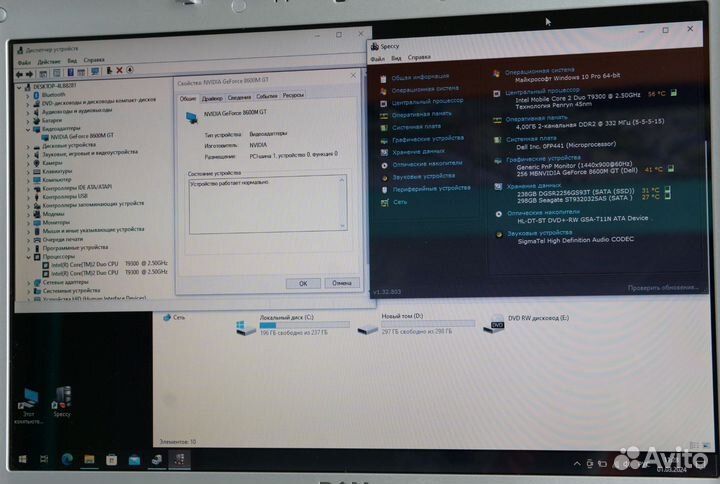Open the Вид menu in Speccy
The height and width of the screenshot is (484, 720).
pos(396,58)
